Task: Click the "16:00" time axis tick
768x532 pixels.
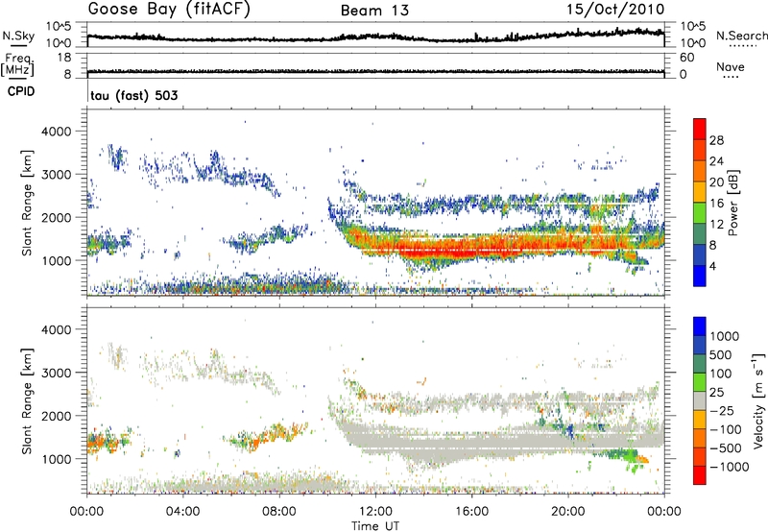Action: pos(471,512)
